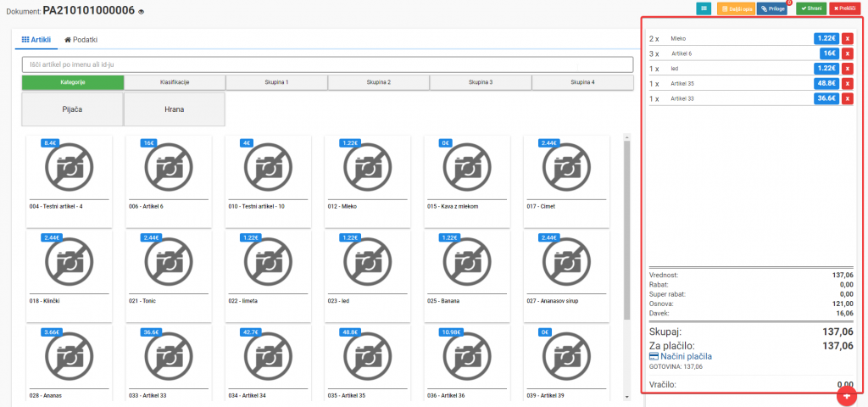The width and height of the screenshot is (868, 407).
Task: Focus the article search input field
Action: (x=327, y=64)
